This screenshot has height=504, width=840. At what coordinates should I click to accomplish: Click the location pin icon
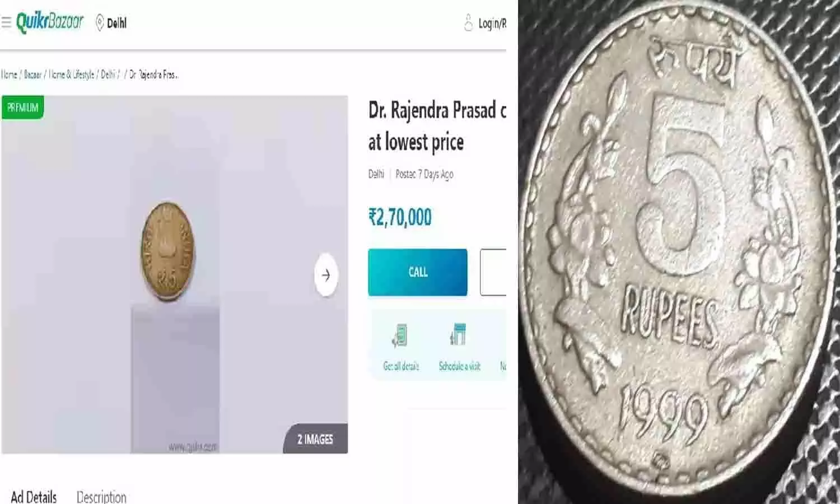coord(100,23)
